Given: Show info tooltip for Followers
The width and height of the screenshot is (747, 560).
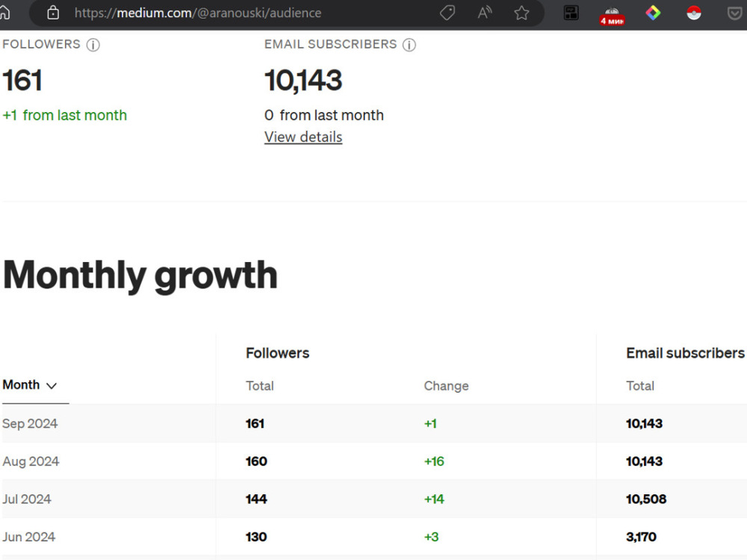Looking at the screenshot, I should click(93, 45).
